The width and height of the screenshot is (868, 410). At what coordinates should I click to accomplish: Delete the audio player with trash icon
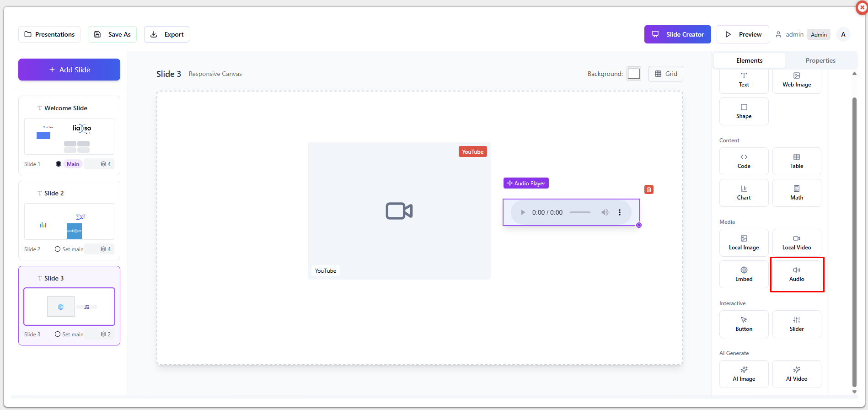coord(648,189)
